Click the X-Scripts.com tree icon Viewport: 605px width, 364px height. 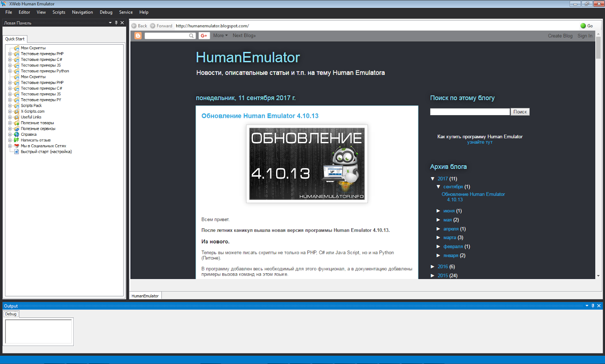point(17,111)
